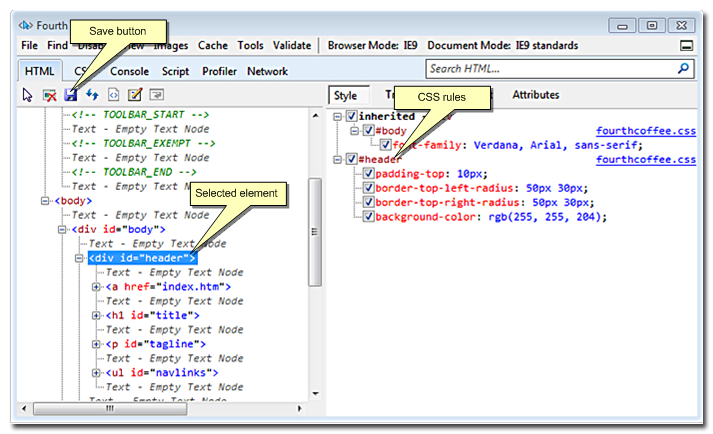The width and height of the screenshot is (713, 434).
Task: Collapse the #header style rule
Action: click(x=337, y=160)
